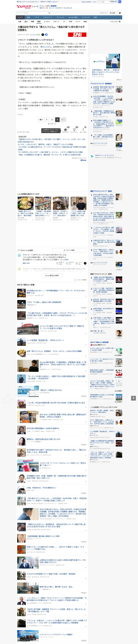Open the トライアンフ トリプルサマーフェア ad
The height and width of the screenshot is (644, 138).
click(x=56, y=634)
